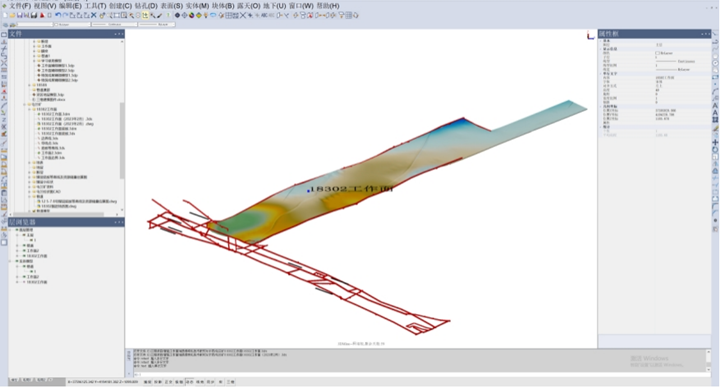Click the red PDF export toolbar icon

(x=42, y=15)
